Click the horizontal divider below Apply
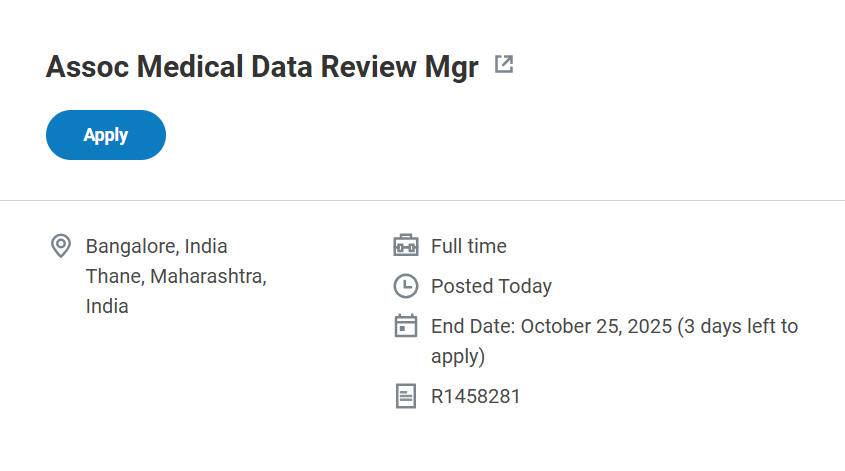Image resolution: width=845 pixels, height=471 pixels. [422, 200]
